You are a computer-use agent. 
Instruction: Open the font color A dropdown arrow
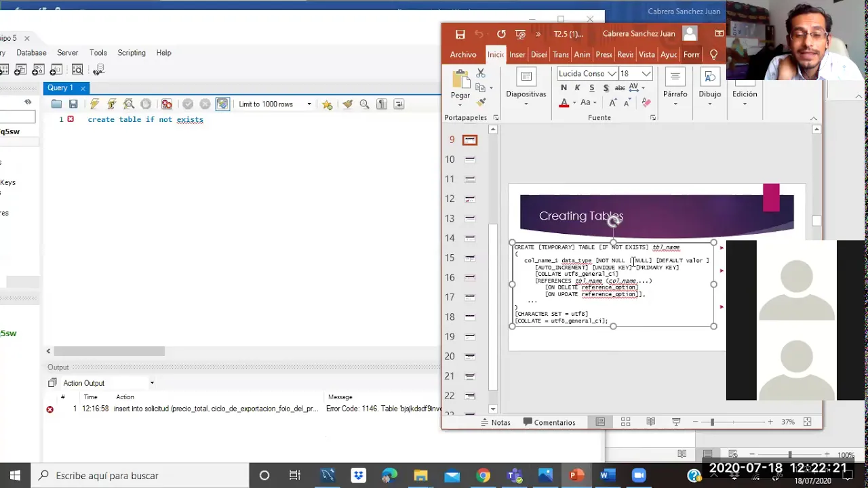point(574,103)
